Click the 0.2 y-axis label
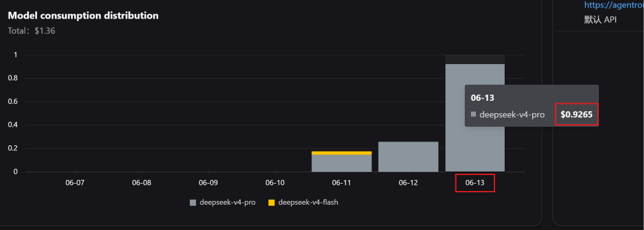Viewport: 644px width, 230px height. coord(13,148)
